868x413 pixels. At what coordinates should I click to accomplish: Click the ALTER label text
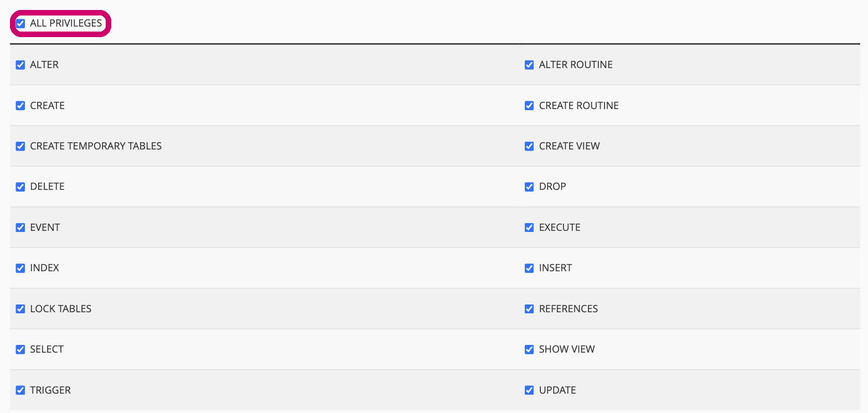pos(44,65)
